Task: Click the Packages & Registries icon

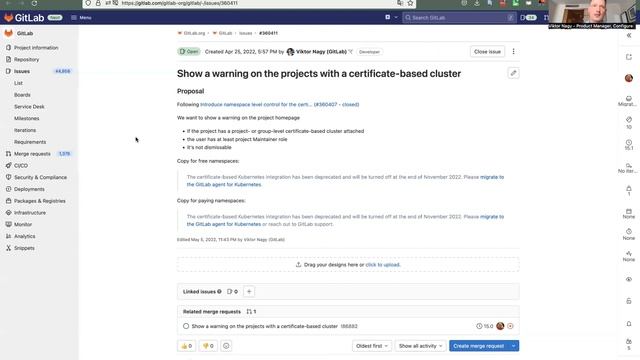Action: [8, 201]
